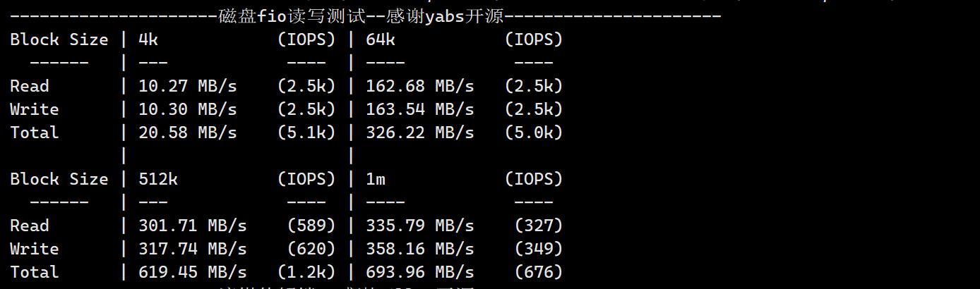Click the 326.22 MB/s total value
The height and width of the screenshot is (289, 980).
click(419, 133)
